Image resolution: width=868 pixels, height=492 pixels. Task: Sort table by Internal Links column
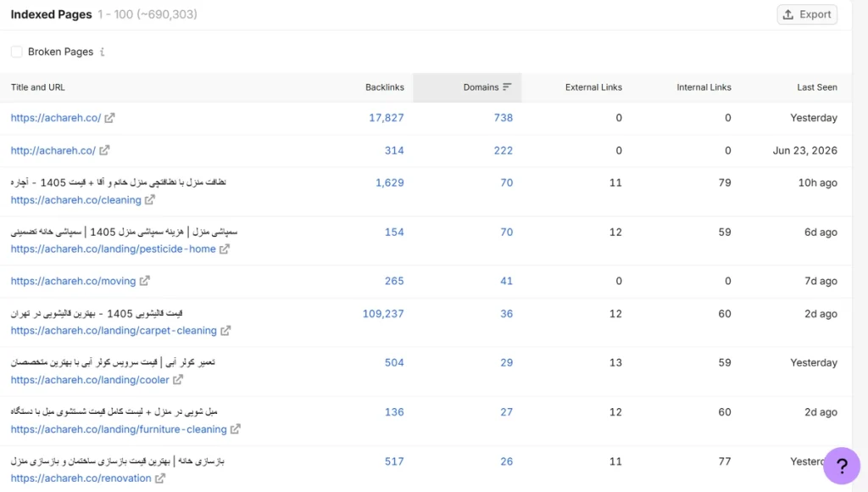pos(704,87)
